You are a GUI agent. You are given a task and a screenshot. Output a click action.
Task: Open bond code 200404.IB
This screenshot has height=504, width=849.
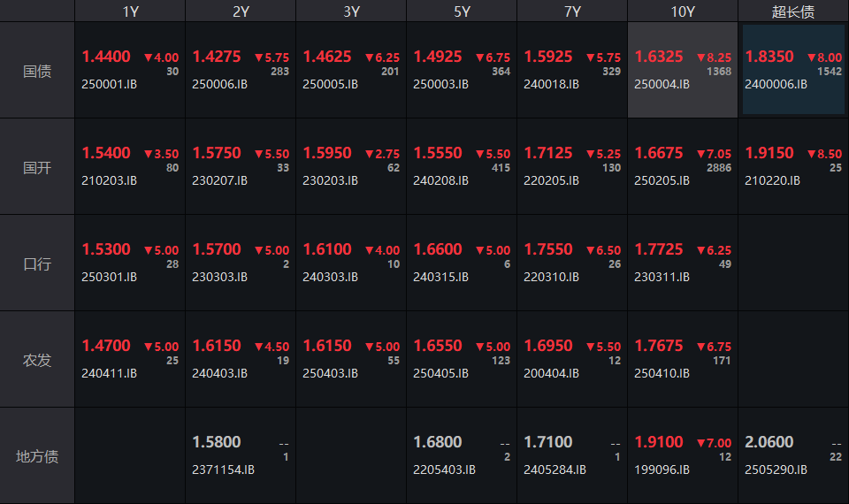click(551, 373)
